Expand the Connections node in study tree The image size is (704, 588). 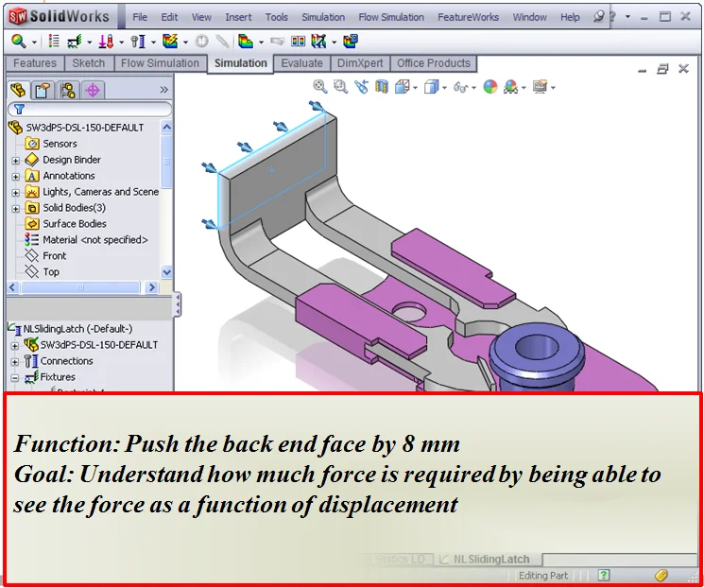pos(15,361)
